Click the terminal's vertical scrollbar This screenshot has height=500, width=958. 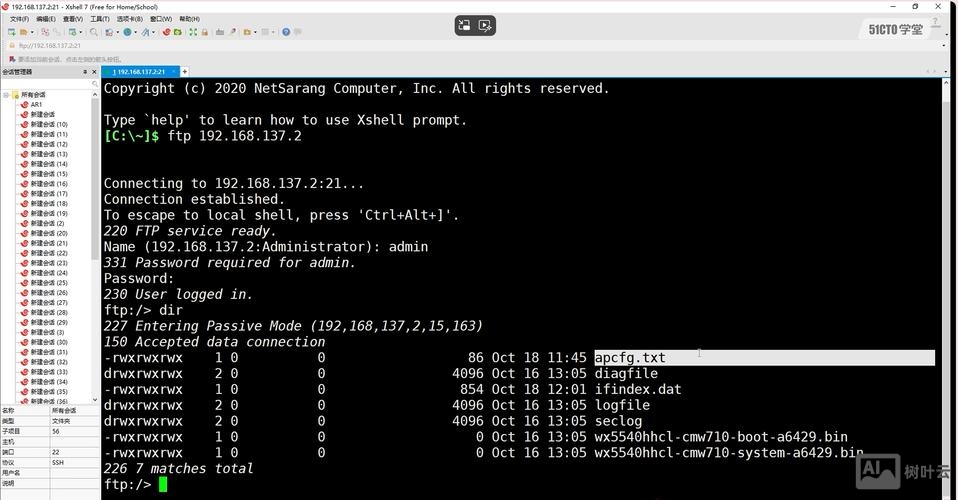point(948,280)
